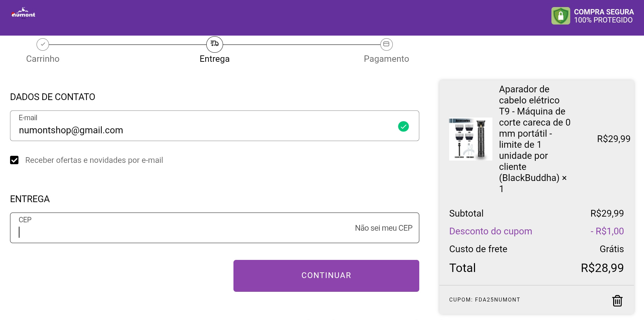Focus the E-mail input field
Image resolution: width=644 pixels, height=320 pixels.
(201, 130)
